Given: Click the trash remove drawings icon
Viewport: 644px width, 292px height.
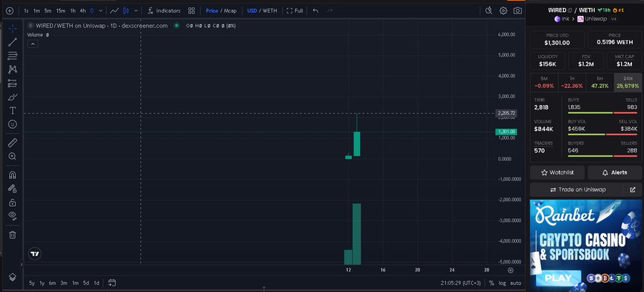Looking at the screenshot, I should [13, 235].
